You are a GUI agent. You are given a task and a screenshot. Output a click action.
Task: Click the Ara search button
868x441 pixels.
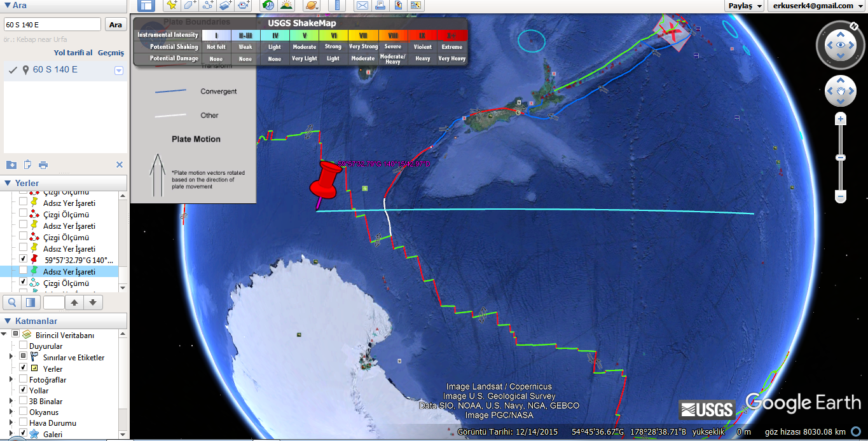point(115,25)
